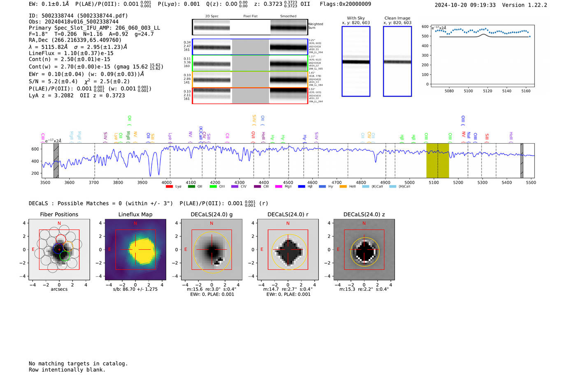Select the Clean Image spectrum cutout

pyautogui.click(x=397, y=61)
